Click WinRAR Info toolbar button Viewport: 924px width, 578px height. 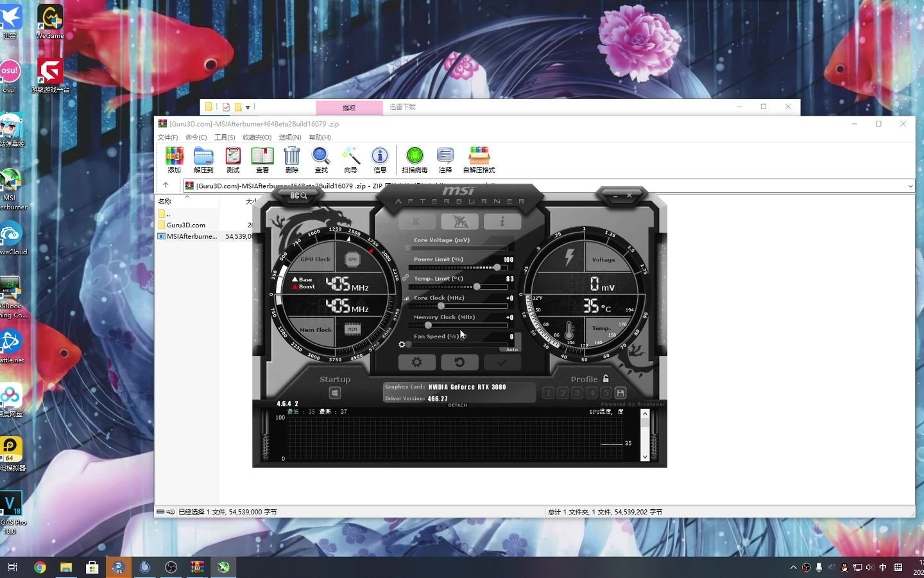point(380,160)
